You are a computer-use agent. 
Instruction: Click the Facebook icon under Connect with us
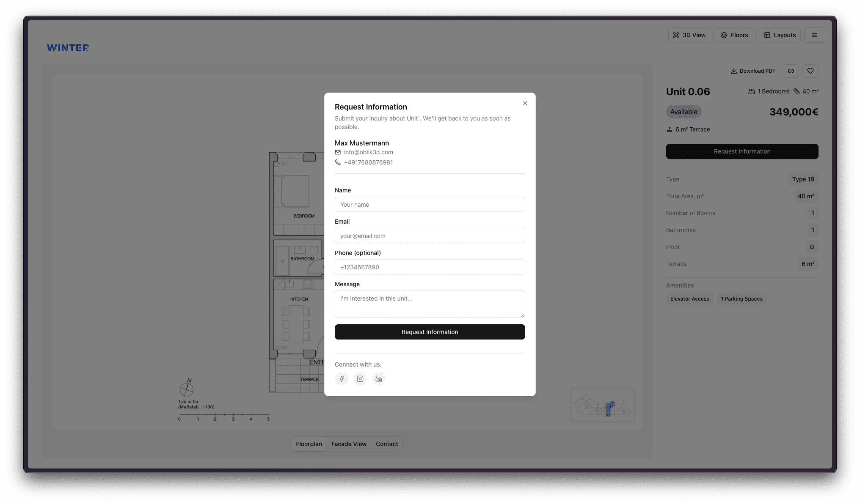coord(342,379)
